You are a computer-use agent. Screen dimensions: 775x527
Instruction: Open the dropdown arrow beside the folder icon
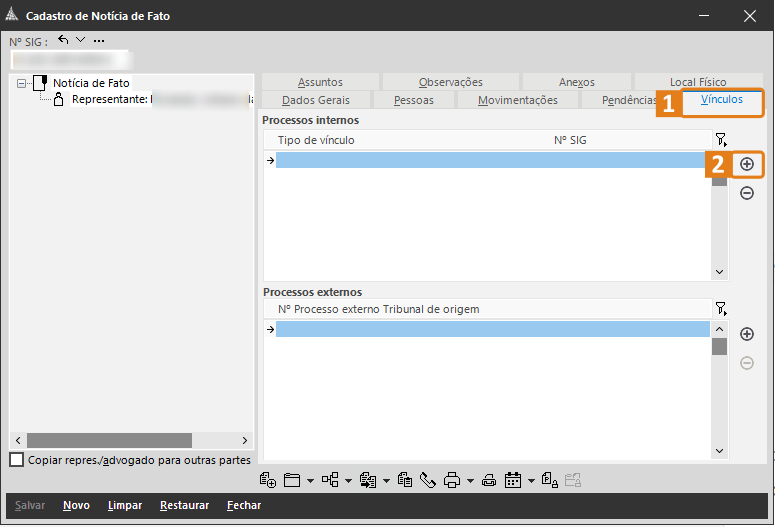click(x=310, y=481)
